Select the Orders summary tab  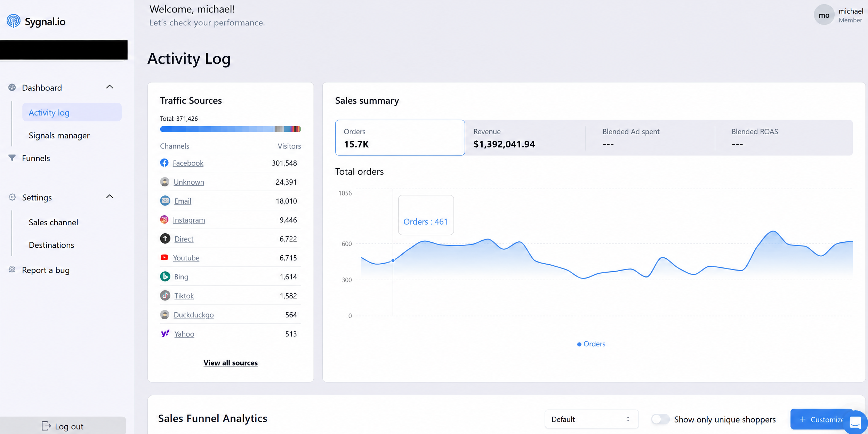click(x=400, y=138)
